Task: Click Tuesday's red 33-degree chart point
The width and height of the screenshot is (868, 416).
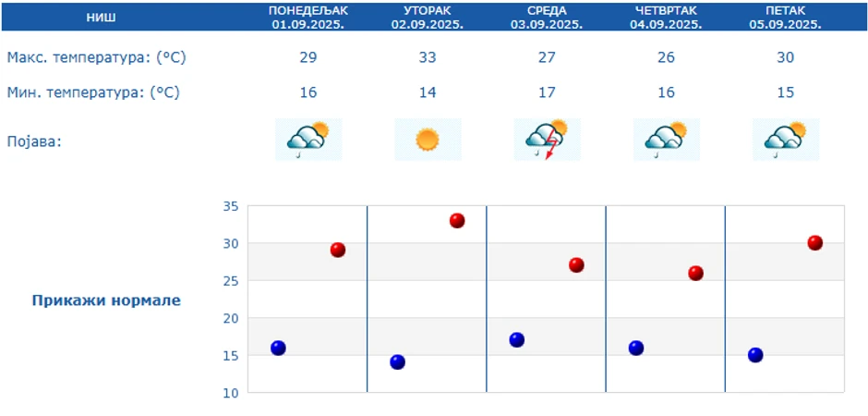Action: click(x=457, y=220)
